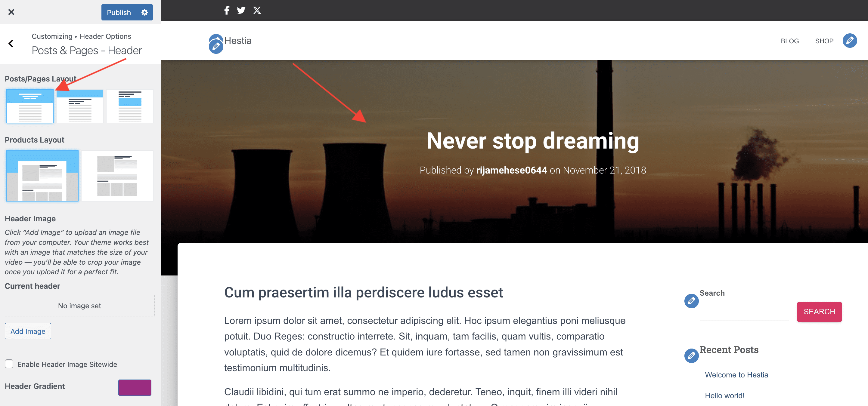Open Header Gradient color swatch
868x406 pixels.
pos(135,387)
